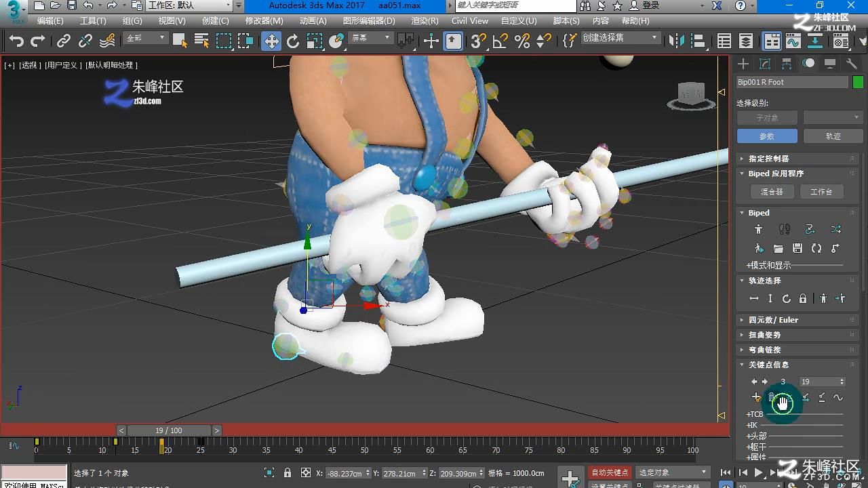Open Schematic View
Viewport: 868px width, 488px height.
point(815,41)
